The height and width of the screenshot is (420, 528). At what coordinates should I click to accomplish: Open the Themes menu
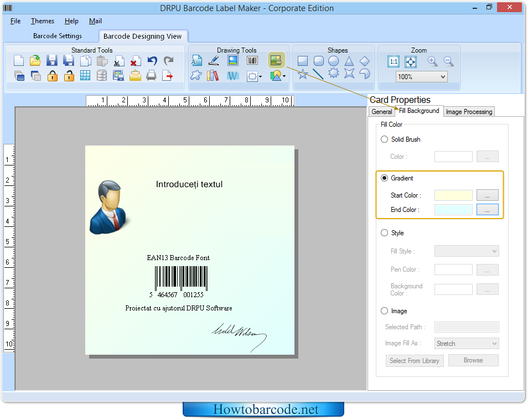(x=43, y=21)
